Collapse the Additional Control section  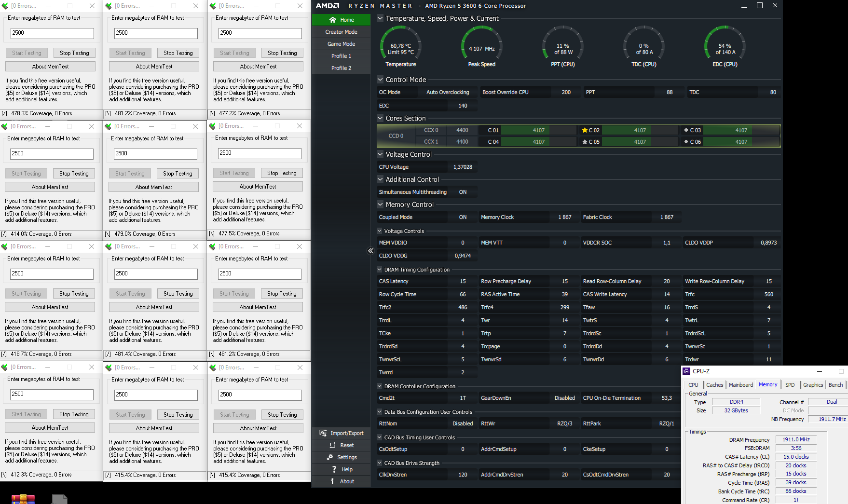coord(380,179)
